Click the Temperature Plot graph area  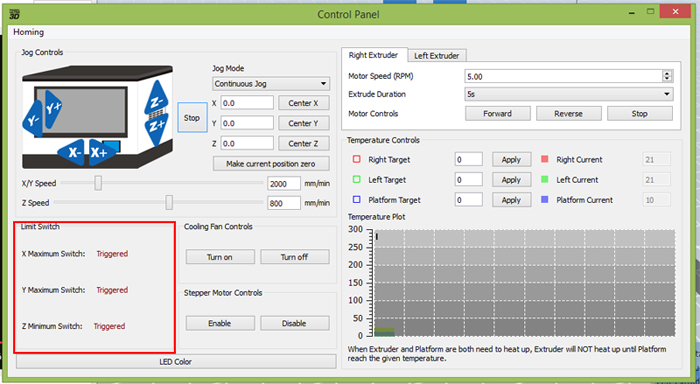click(525, 283)
